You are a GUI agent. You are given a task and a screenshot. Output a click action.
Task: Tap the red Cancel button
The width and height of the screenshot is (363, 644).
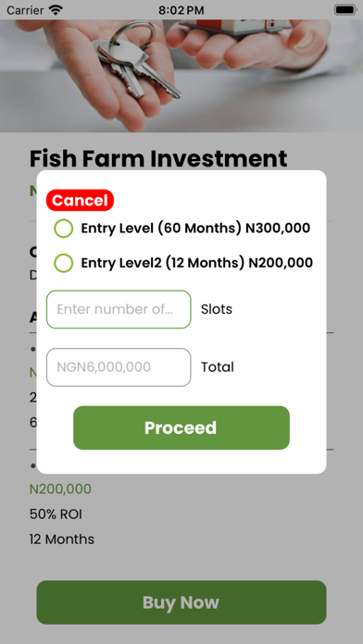tap(80, 201)
